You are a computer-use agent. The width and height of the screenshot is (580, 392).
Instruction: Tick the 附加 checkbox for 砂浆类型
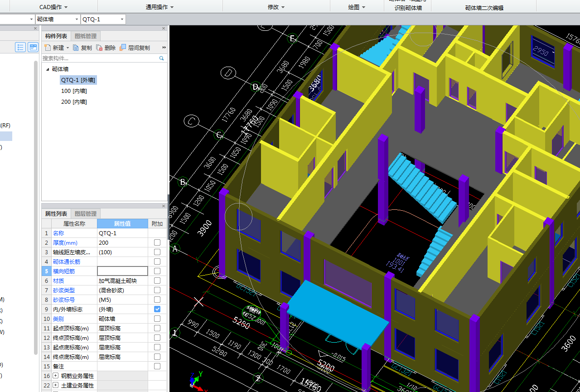(157, 290)
